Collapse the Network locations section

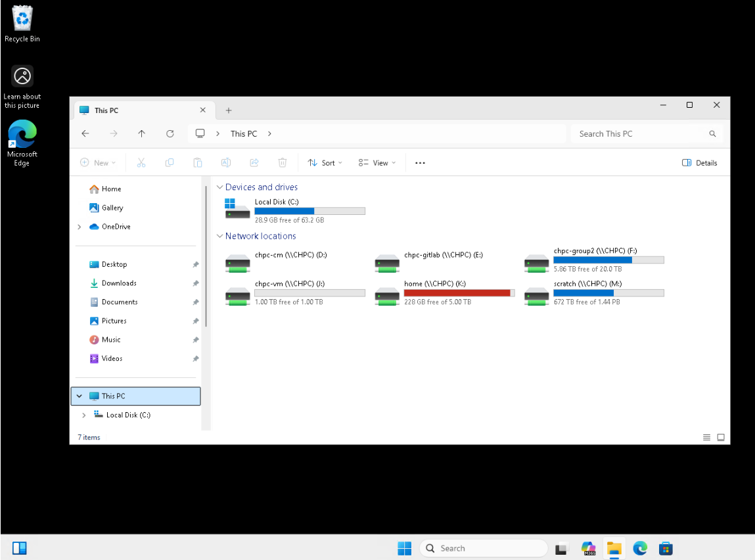point(220,236)
